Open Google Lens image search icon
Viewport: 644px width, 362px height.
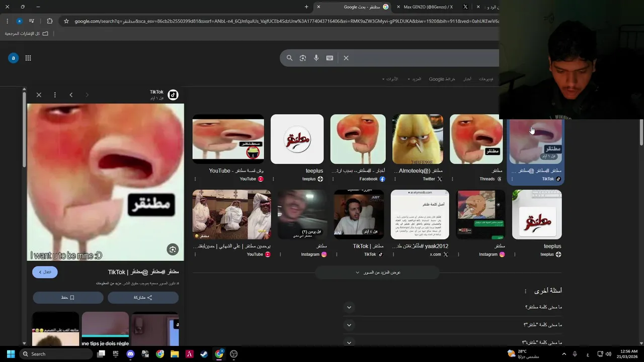303,58
